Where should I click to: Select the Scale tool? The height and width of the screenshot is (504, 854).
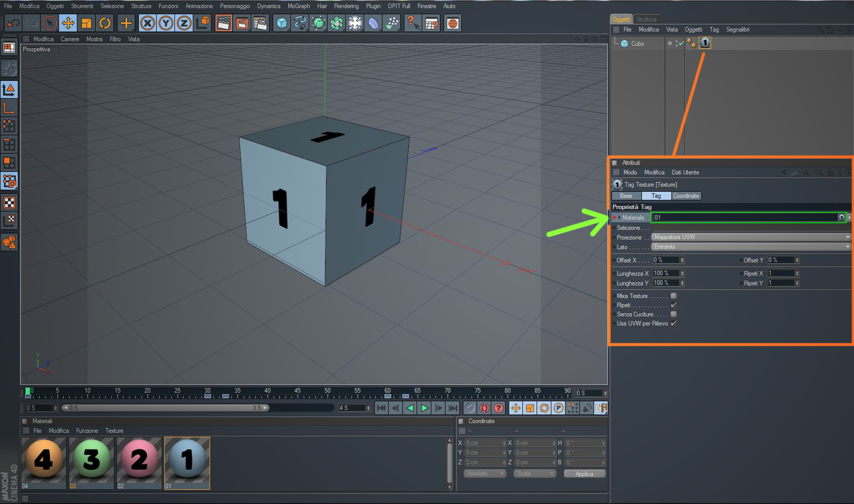pos(86,23)
